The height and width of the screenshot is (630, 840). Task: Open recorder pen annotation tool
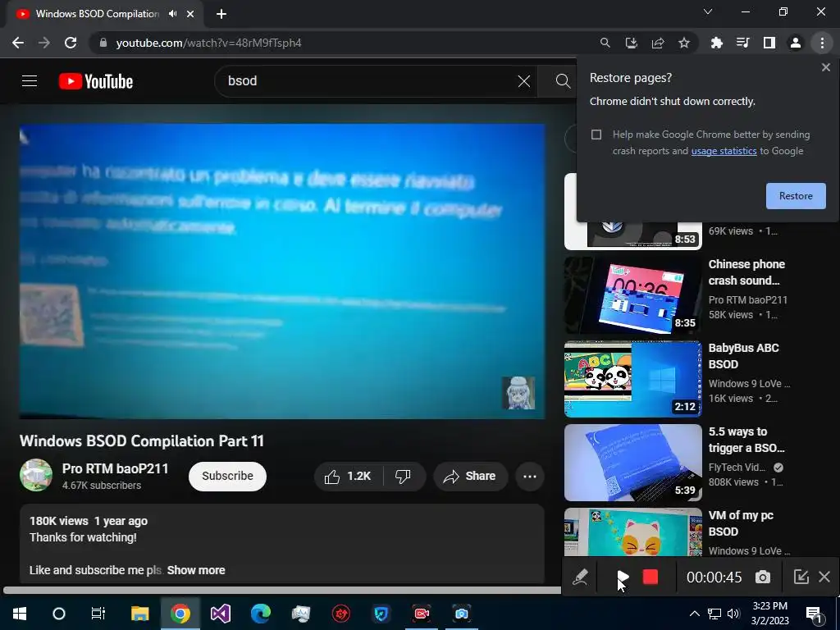point(580,577)
